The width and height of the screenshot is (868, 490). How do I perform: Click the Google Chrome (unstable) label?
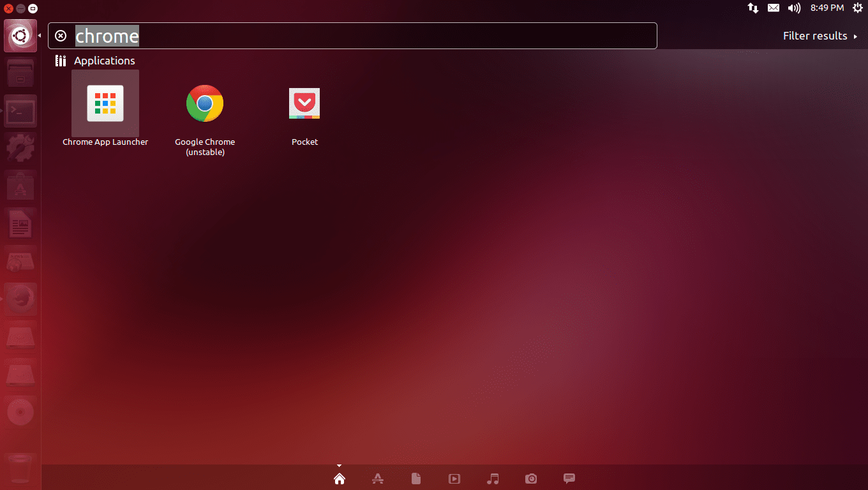[205, 147]
